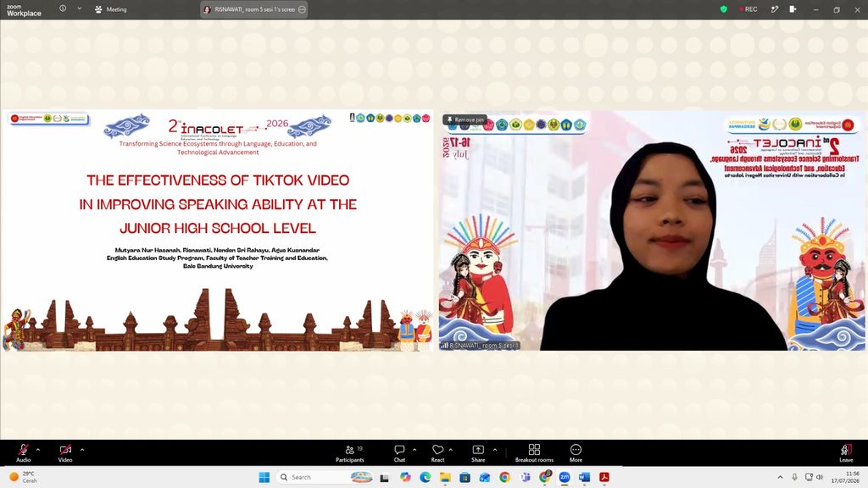The width and height of the screenshot is (868, 488).
Task: Expand video options arrow next to Video
Action: (82, 450)
